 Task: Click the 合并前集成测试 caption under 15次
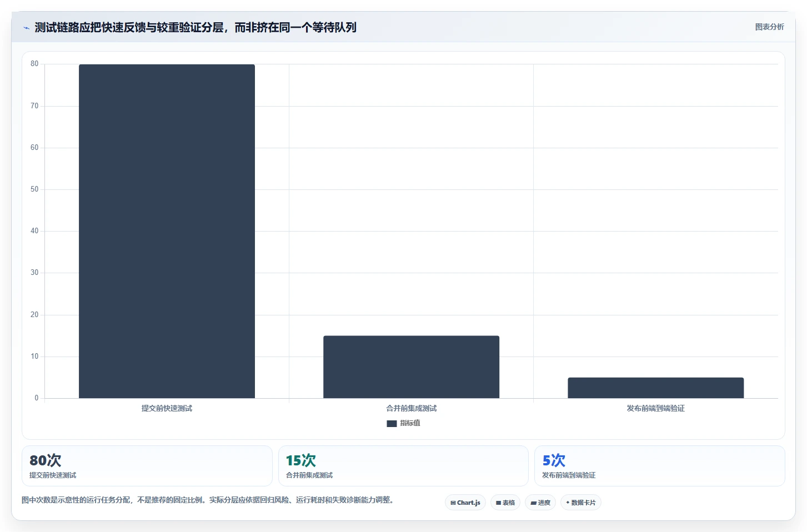[309, 475]
